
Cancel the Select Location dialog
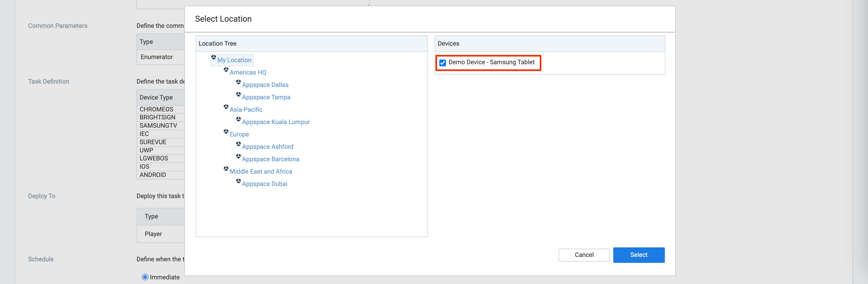click(x=584, y=255)
